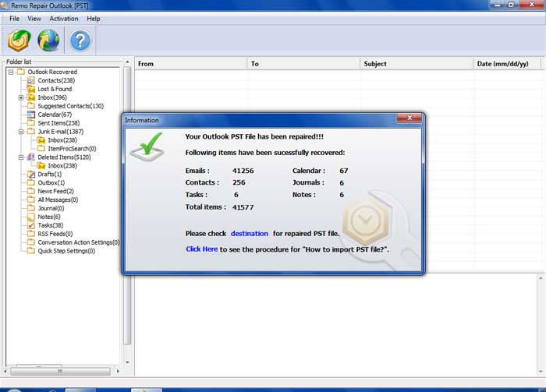Click folder list scroll-down arrow

click(127, 362)
